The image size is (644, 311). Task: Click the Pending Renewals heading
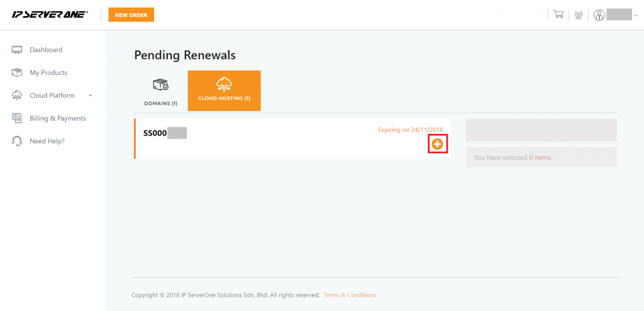[x=186, y=55]
